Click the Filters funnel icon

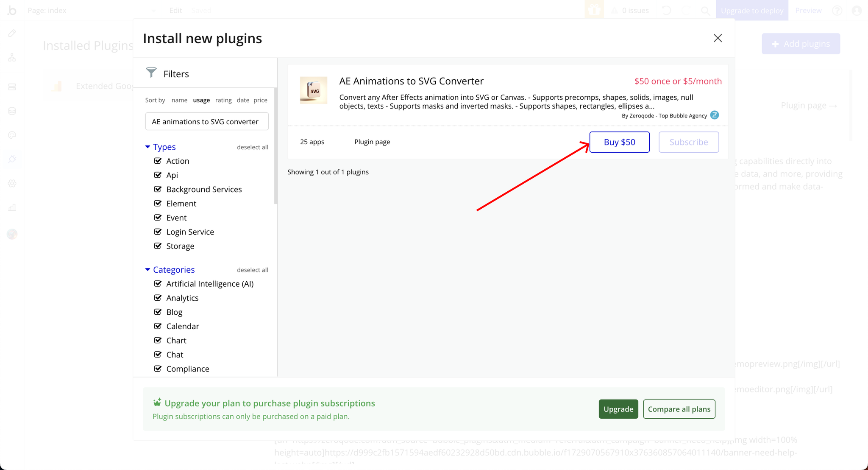(x=151, y=73)
